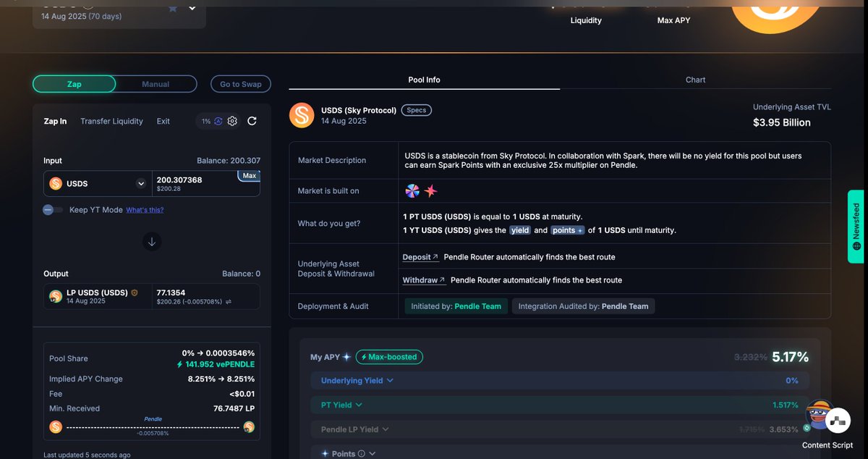Click the 'points' tag in YT description
The image size is (868, 459).
568,230
